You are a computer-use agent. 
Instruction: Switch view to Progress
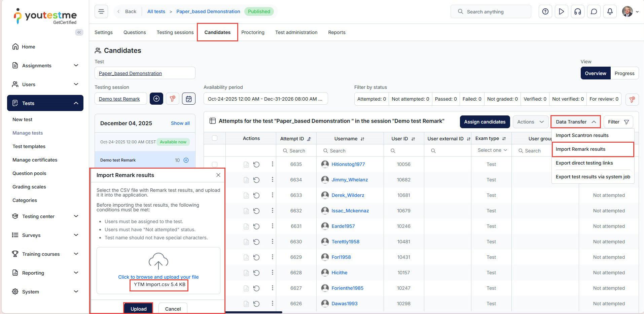pos(624,73)
